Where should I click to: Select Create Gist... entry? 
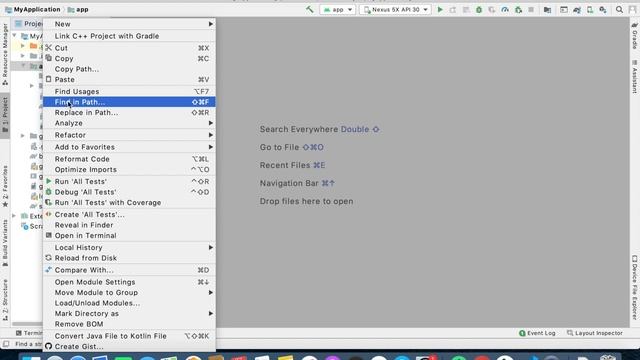[129, 347]
